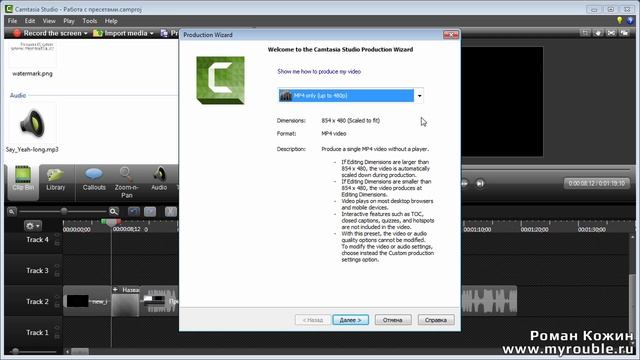This screenshot has width=640, height=360.
Task: Select the Track 2 label
Action: [x=37, y=302]
